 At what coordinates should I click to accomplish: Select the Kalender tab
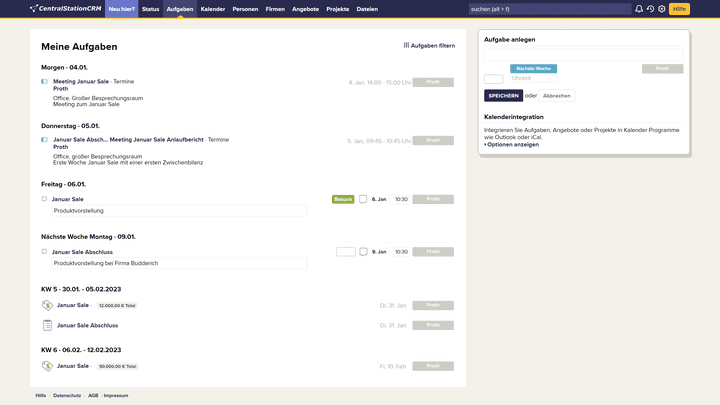click(x=212, y=9)
